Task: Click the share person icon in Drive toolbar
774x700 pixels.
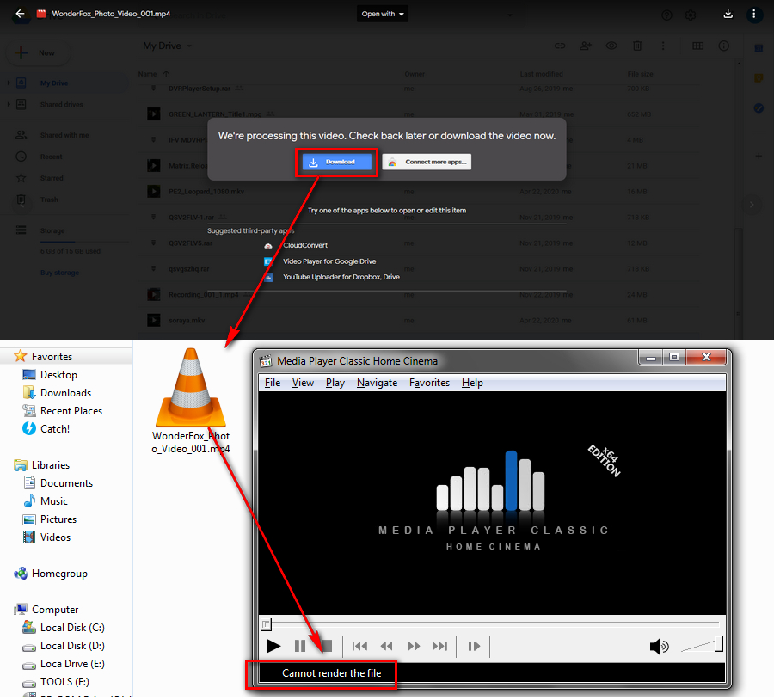Action: (586, 46)
